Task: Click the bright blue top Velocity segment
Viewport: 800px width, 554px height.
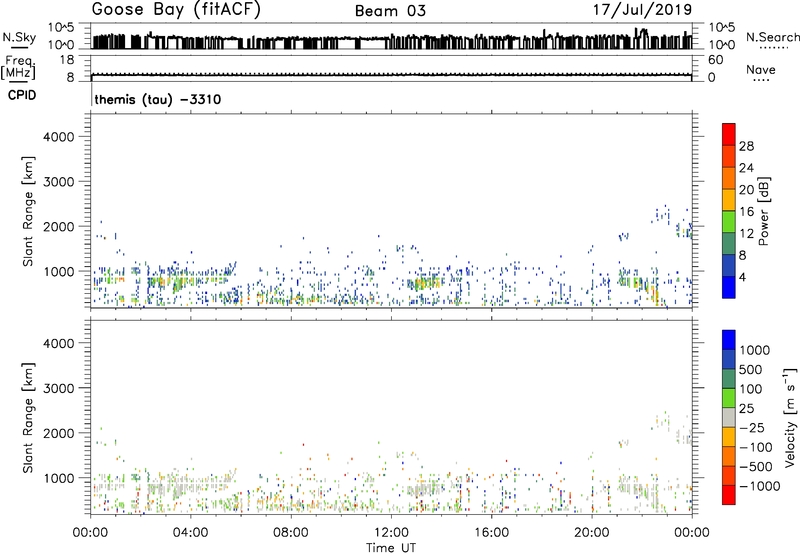Action: [x=729, y=340]
